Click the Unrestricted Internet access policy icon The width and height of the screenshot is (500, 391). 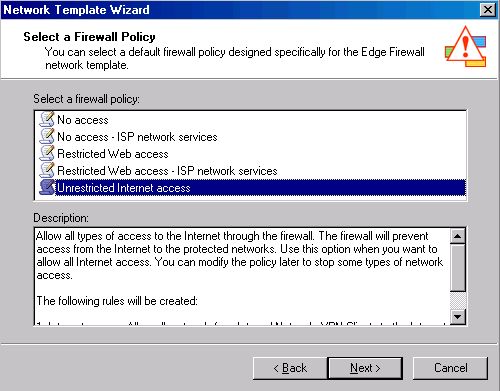[x=47, y=187]
